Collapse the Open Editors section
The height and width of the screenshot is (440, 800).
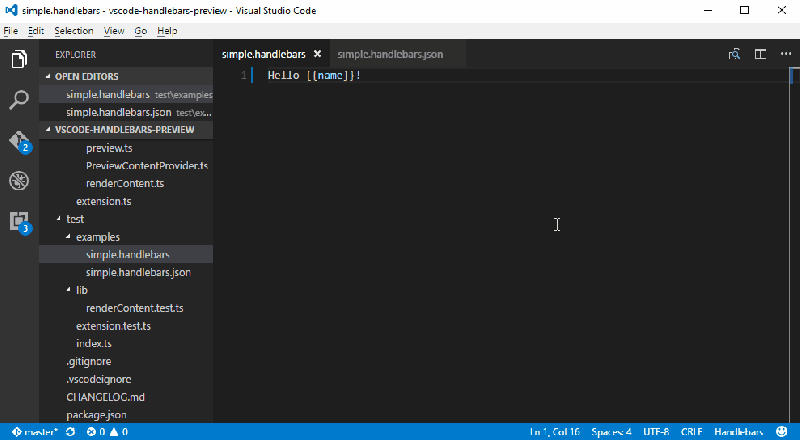(x=126, y=77)
